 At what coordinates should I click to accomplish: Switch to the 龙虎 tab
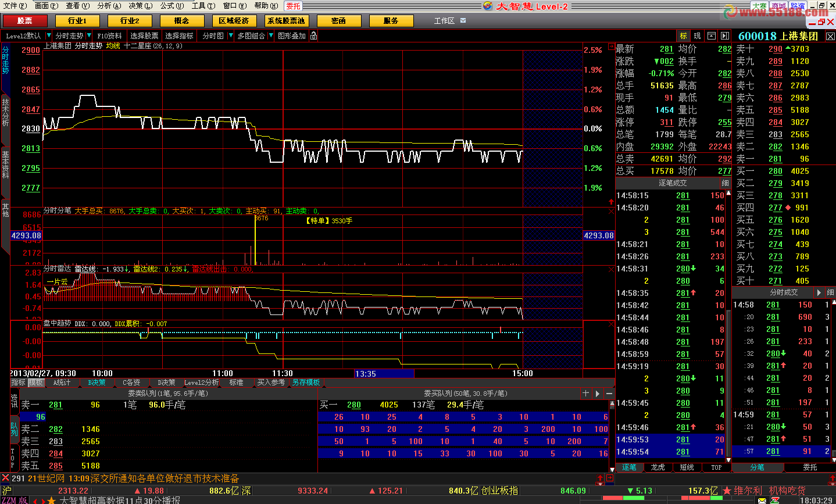tap(658, 467)
